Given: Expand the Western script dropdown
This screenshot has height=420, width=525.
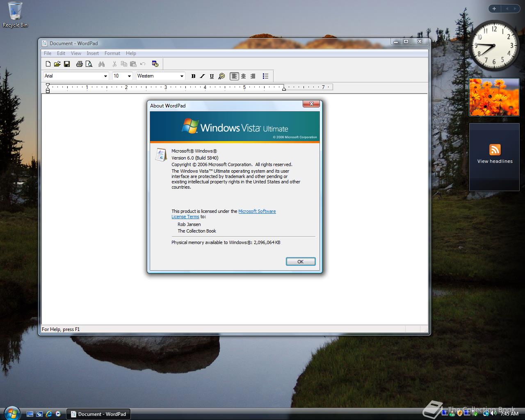Looking at the screenshot, I should 182,76.
